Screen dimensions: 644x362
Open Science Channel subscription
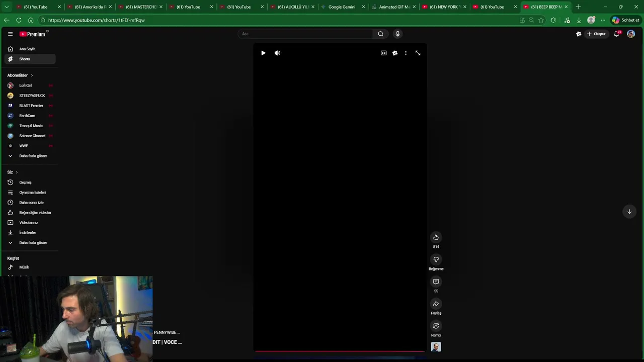coord(30,136)
